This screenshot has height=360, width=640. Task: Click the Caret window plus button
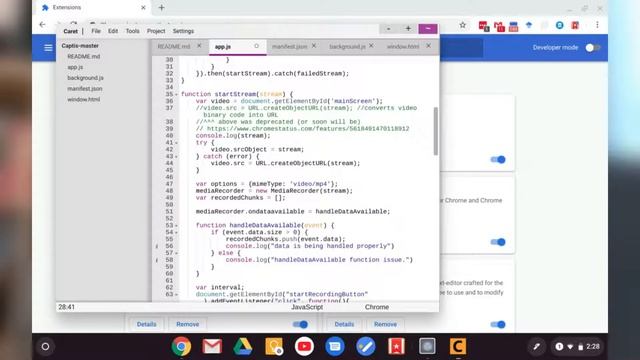(408, 29)
